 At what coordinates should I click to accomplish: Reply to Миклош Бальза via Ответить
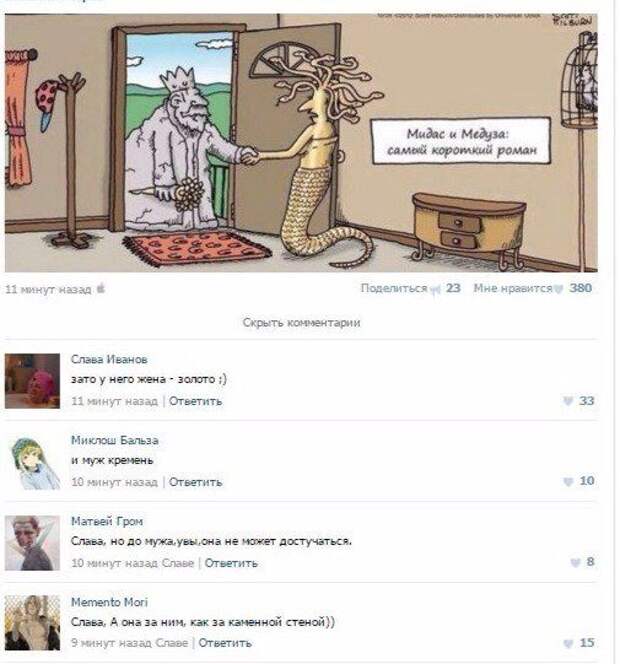click(x=195, y=482)
